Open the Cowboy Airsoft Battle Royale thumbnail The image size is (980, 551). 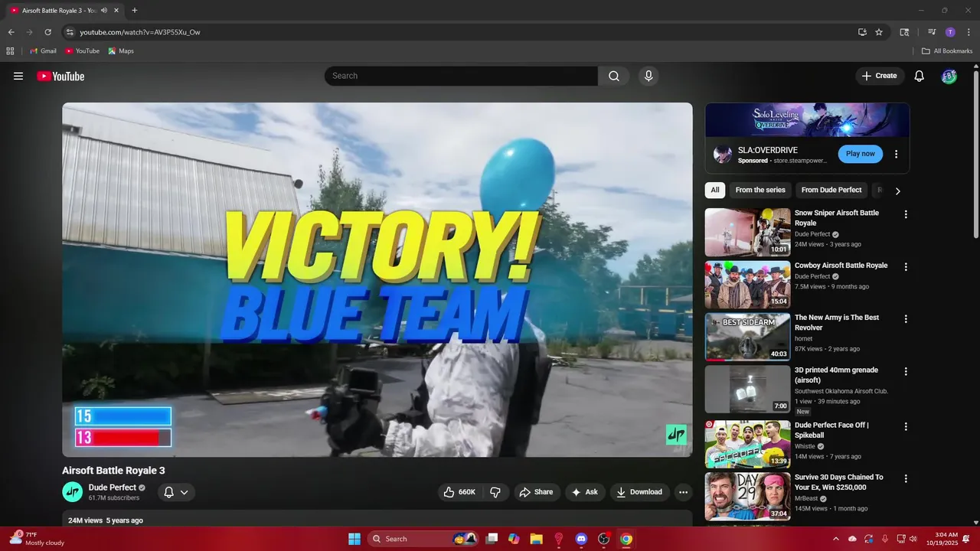pyautogui.click(x=748, y=285)
